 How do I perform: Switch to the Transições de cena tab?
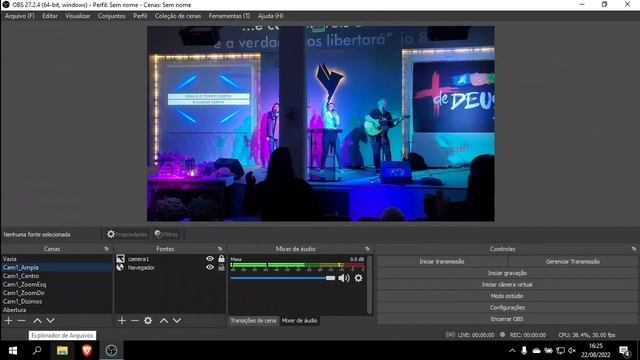point(253,321)
